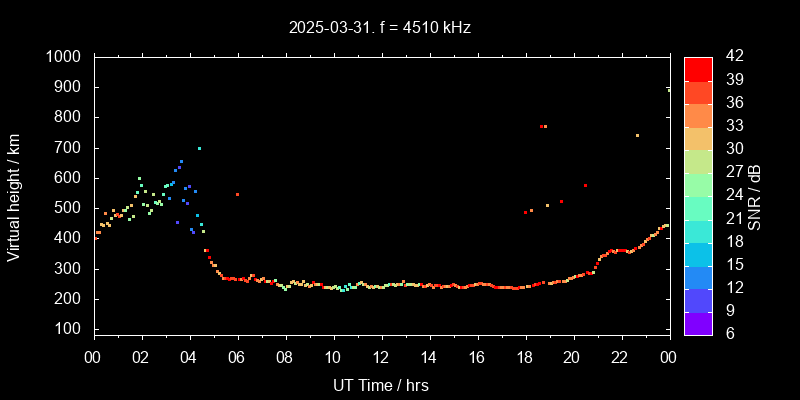This screenshot has width=800, height=400.
Task: Select the blue 12–15 dB colorbar segment
Action: pos(698,277)
